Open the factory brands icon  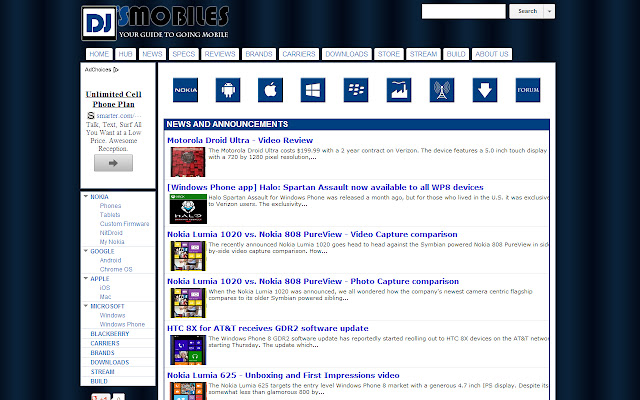pos(399,90)
